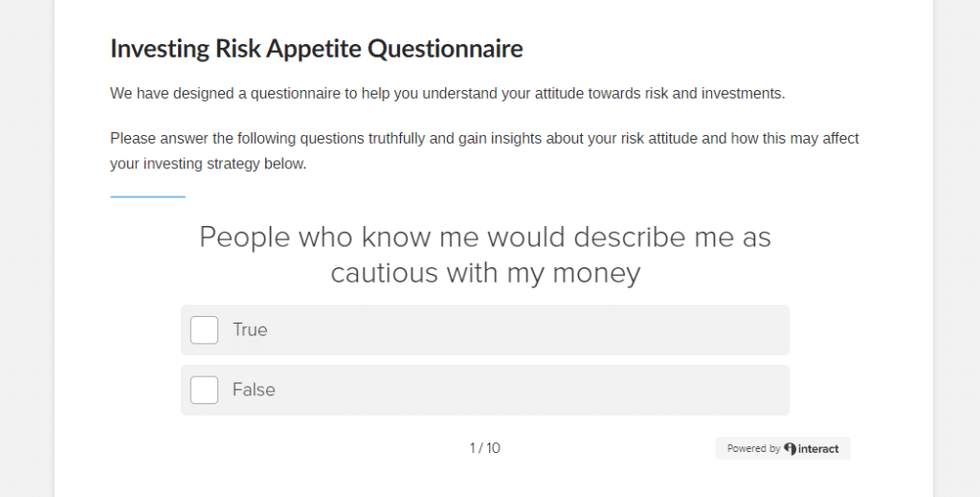
Task: Select the False answer label text
Action: pyautogui.click(x=254, y=390)
